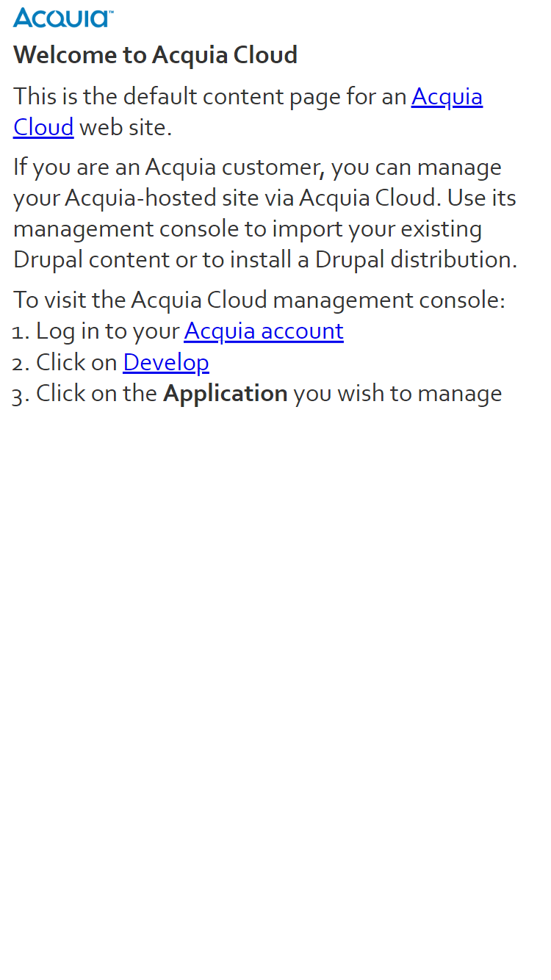The height and width of the screenshot is (980, 551).
Task: Open the Acquia Cloud link in the first paragraph
Action: 447,96
